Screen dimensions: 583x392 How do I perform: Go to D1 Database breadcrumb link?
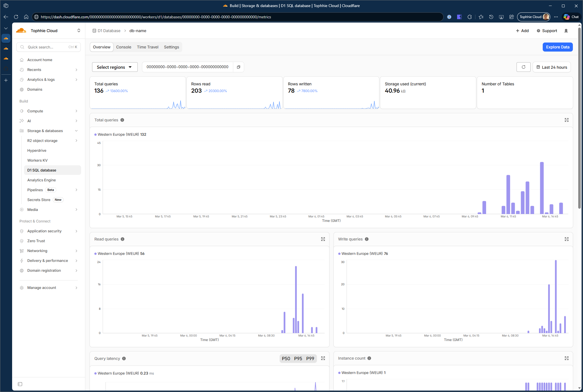click(x=109, y=31)
